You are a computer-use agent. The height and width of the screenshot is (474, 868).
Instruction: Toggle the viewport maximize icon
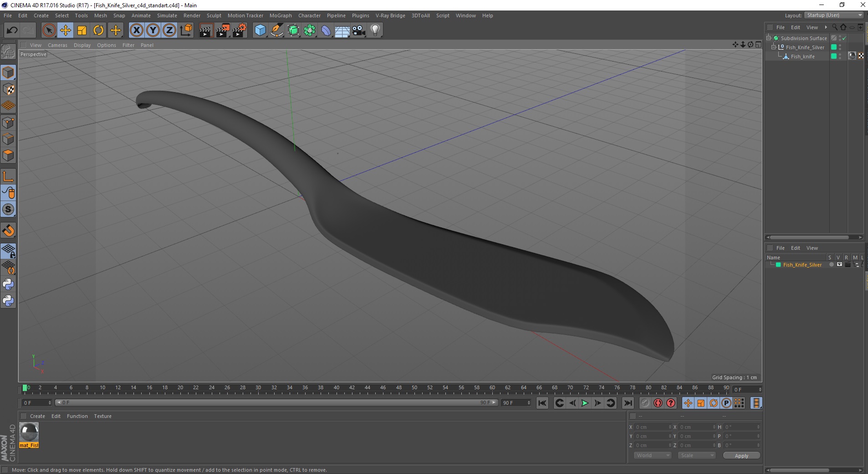coord(758,45)
